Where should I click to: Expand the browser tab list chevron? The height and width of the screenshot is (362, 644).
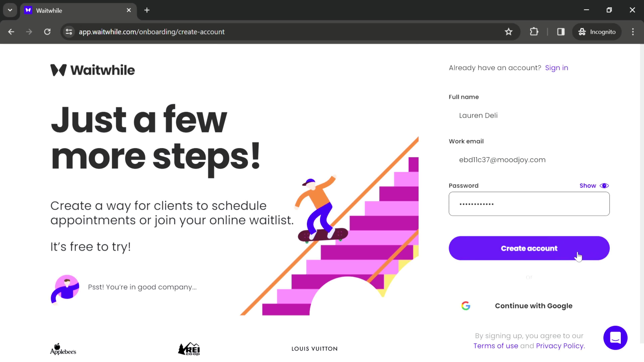(10, 10)
